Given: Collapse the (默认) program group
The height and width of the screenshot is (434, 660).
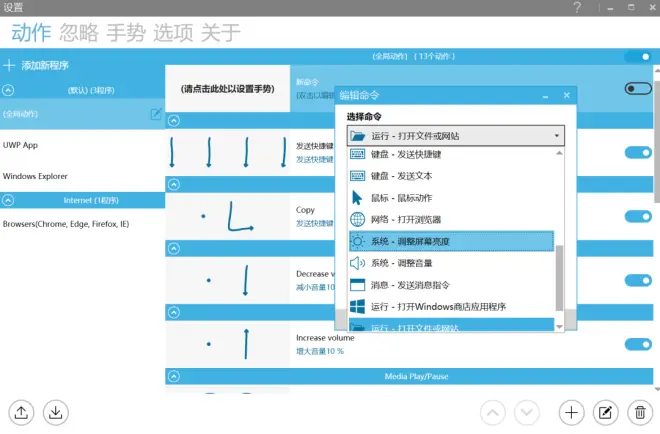Looking at the screenshot, I should click(x=8, y=90).
